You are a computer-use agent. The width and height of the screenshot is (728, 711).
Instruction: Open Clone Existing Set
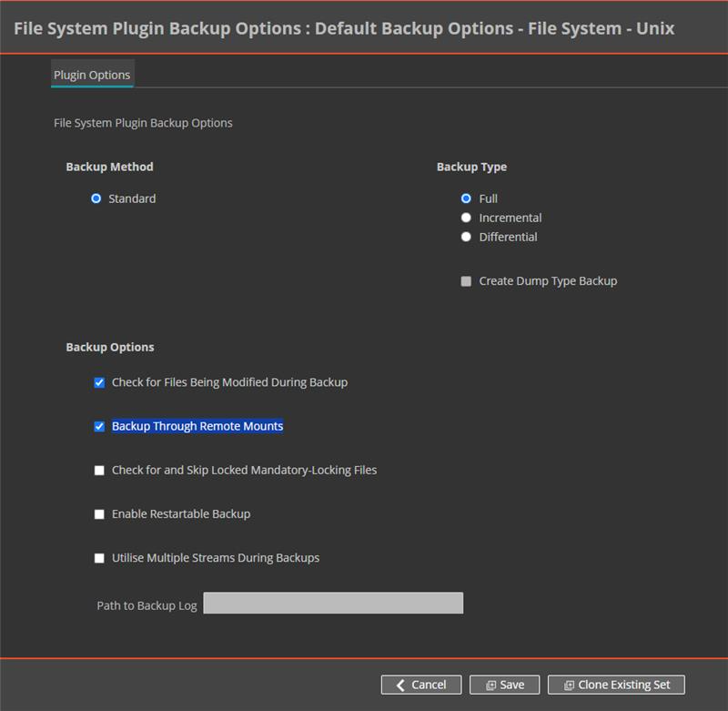point(617,685)
